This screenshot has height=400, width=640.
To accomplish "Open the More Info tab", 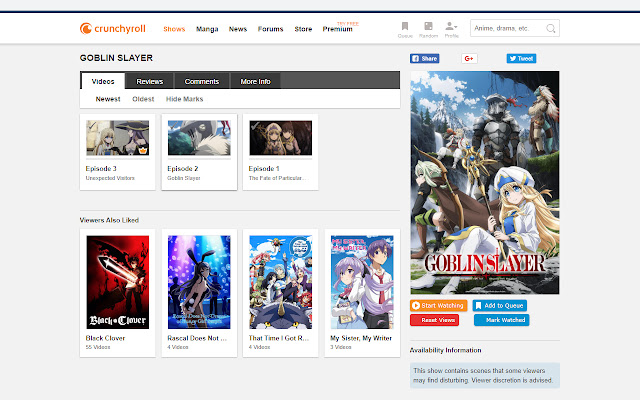I will [x=255, y=81].
